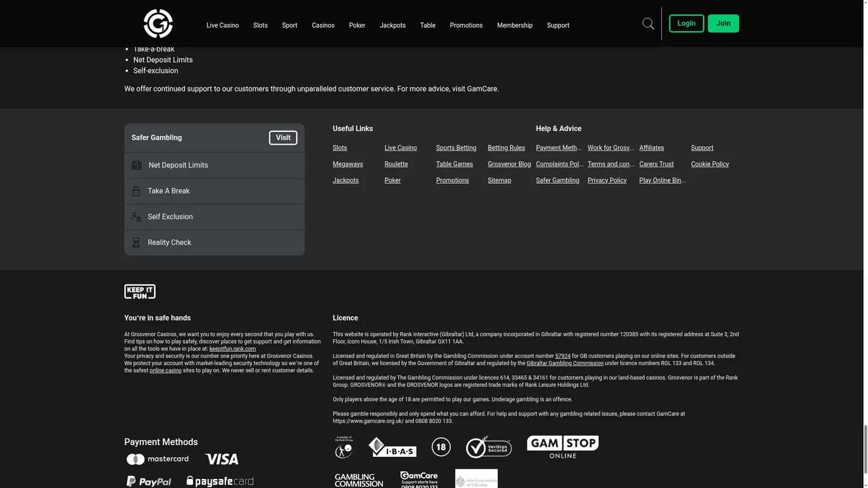Viewport: 868px width, 488px height.
Task: Open the Slots menu item
Action: point(260,25)
